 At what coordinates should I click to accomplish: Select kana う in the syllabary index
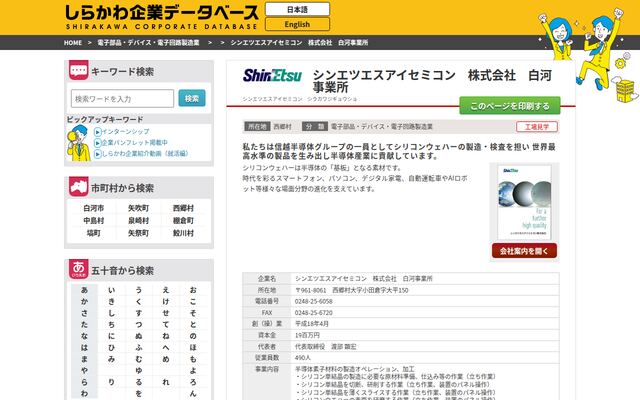coord(139,290)
